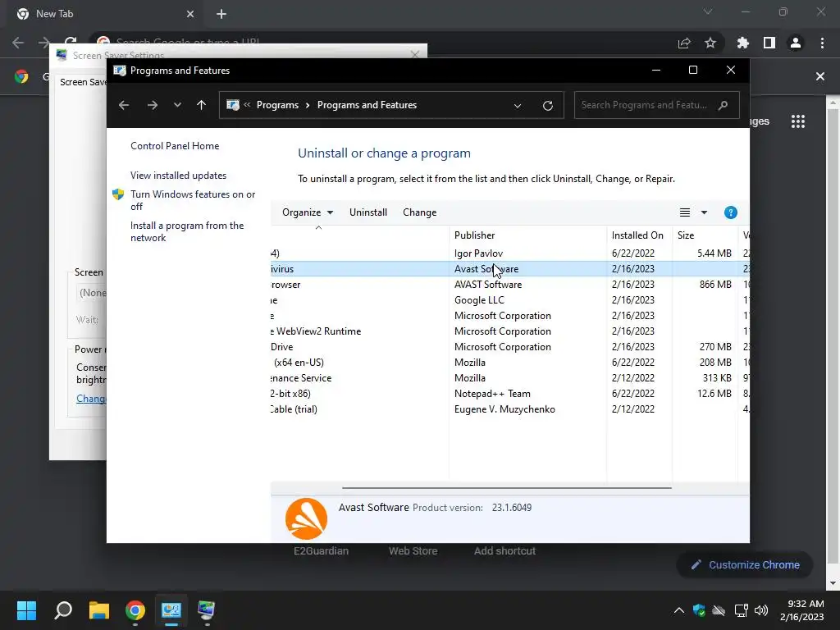
Task: Open network status tray icon
Action: coord(741,610)
